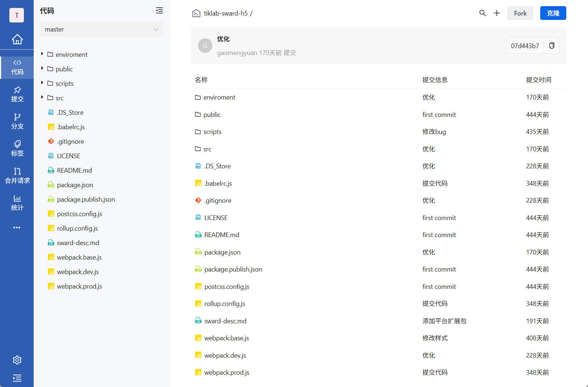Open package.publish.json in file list
Image resolution: width=588 pixels, height=387 pixels.
[x=233, y=269]
